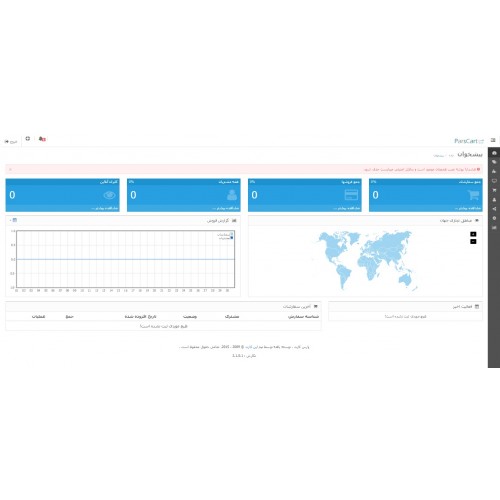The image size is (500, 500).
Task: Dismiss the red warning alert banner
Action: click(x=10, y=169)
